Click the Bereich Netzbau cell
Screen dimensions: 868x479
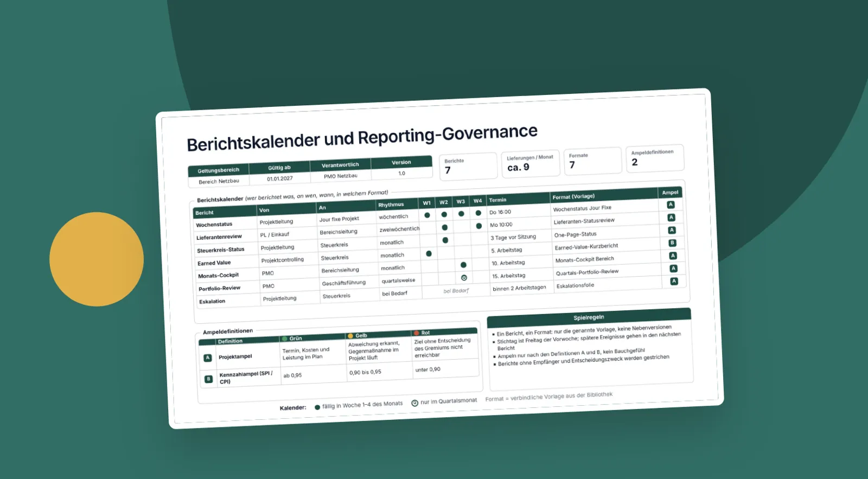coord(219,181)
